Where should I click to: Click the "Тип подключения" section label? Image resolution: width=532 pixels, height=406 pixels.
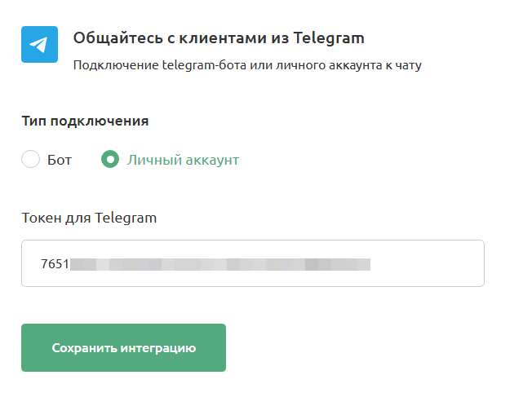(x=85, y=121)
